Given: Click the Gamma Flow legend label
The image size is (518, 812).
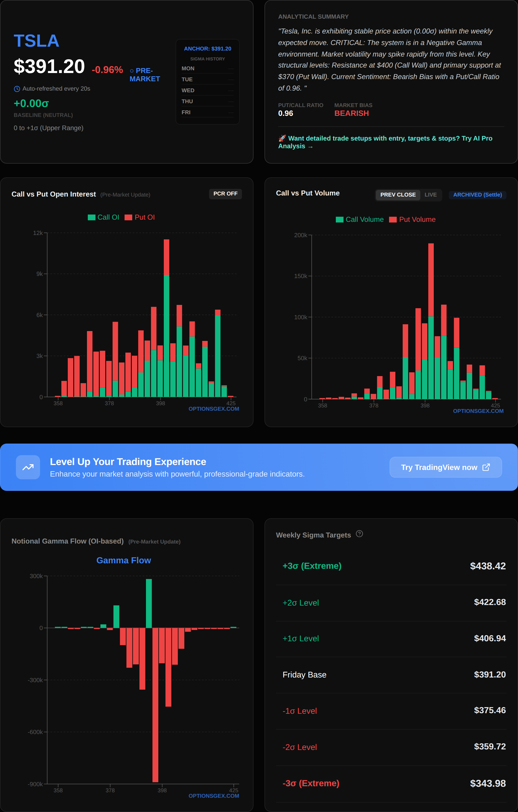Looking at the screenshot, I should [124, 561].
